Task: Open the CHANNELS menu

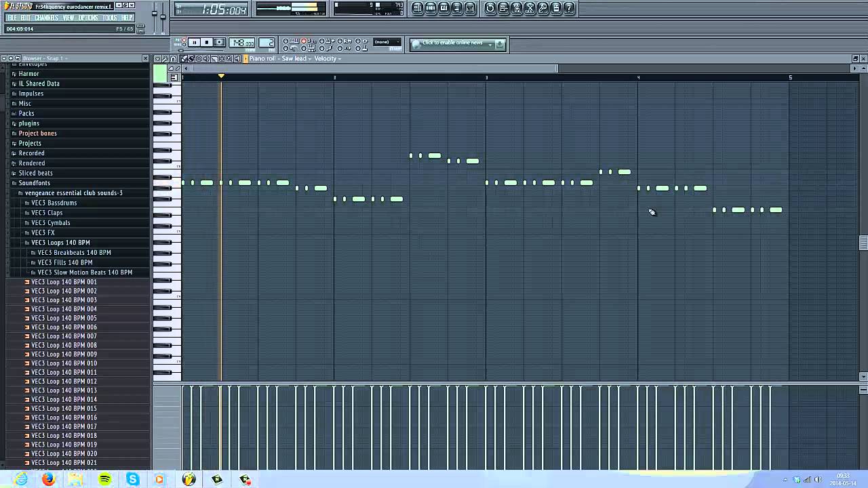Action: 46,18
